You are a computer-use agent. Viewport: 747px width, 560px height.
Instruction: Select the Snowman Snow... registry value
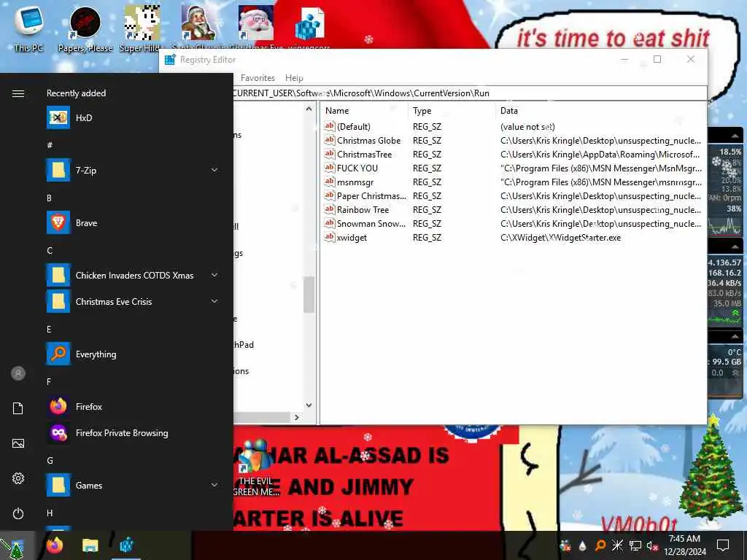coord(371,223)
